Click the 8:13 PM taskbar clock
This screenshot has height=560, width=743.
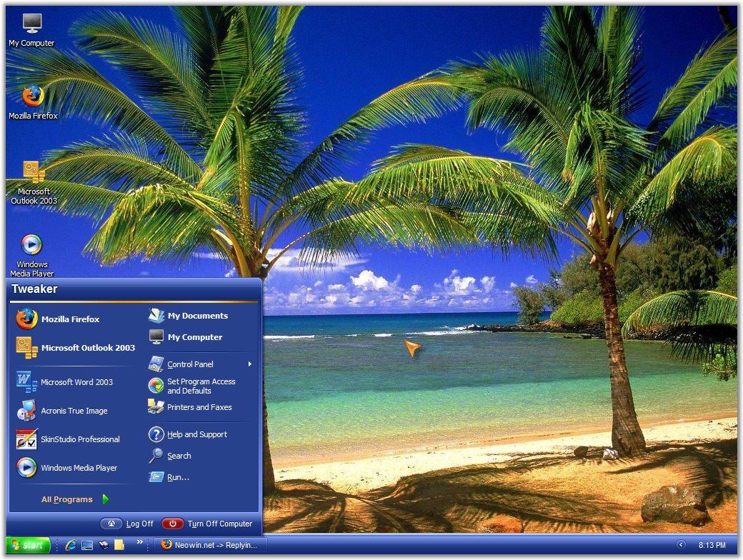click(712, 545)
